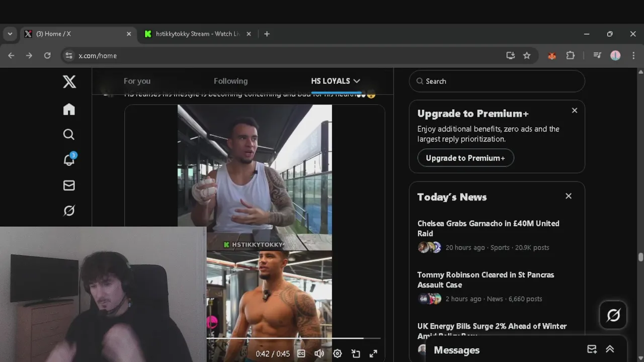This screenshot has width=644, height=362.
Task: Switch to the For you tab
Action: tap(137, 81)
